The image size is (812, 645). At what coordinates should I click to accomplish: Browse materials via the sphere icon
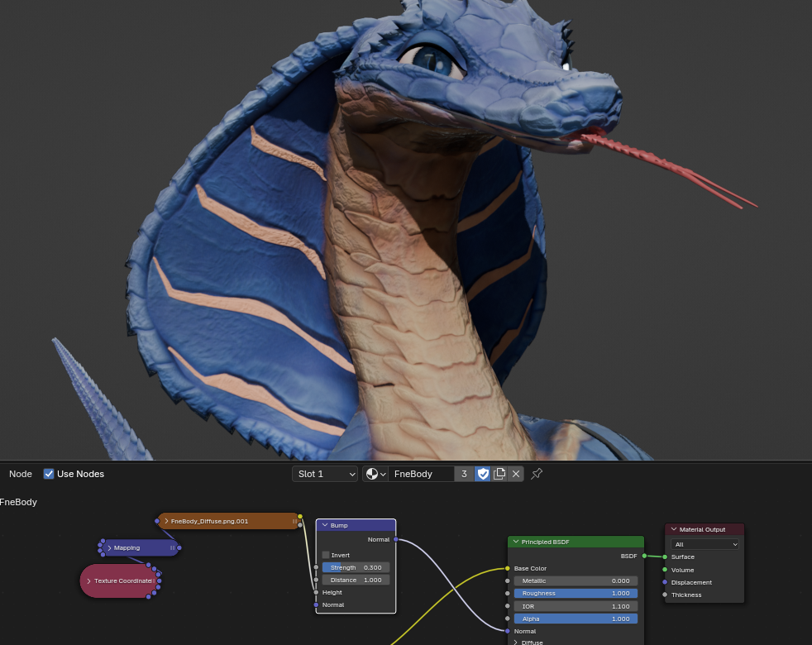coord(375,474)
